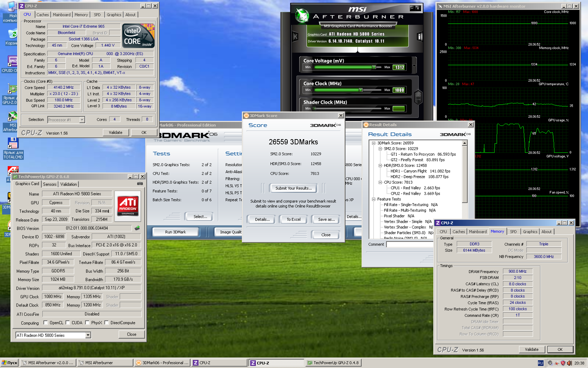This screenshot has width=588, height=368.
Task: Open GPU-Z graphics card selector dropdown
Action: 88,335
